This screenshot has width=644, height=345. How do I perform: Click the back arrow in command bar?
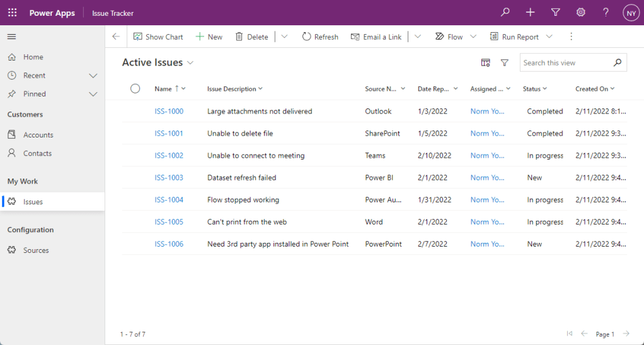pos(116,37)
